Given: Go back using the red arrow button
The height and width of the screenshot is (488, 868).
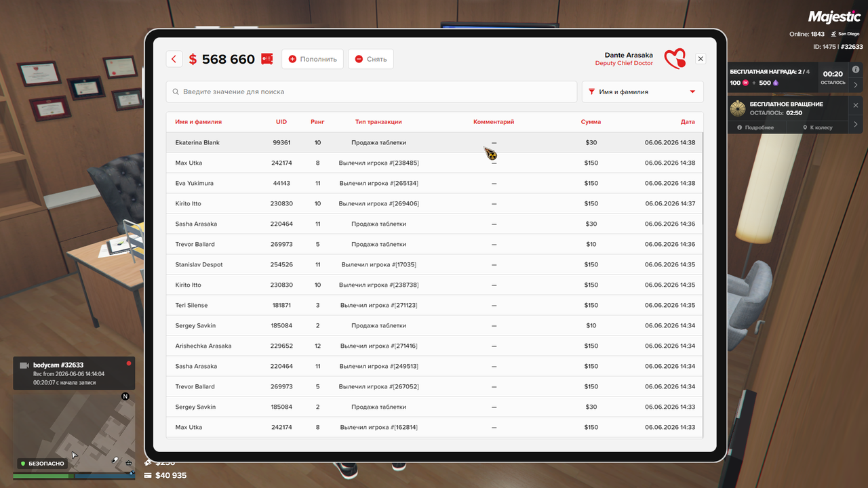Looking at the screenshot, I should (174, 59).
